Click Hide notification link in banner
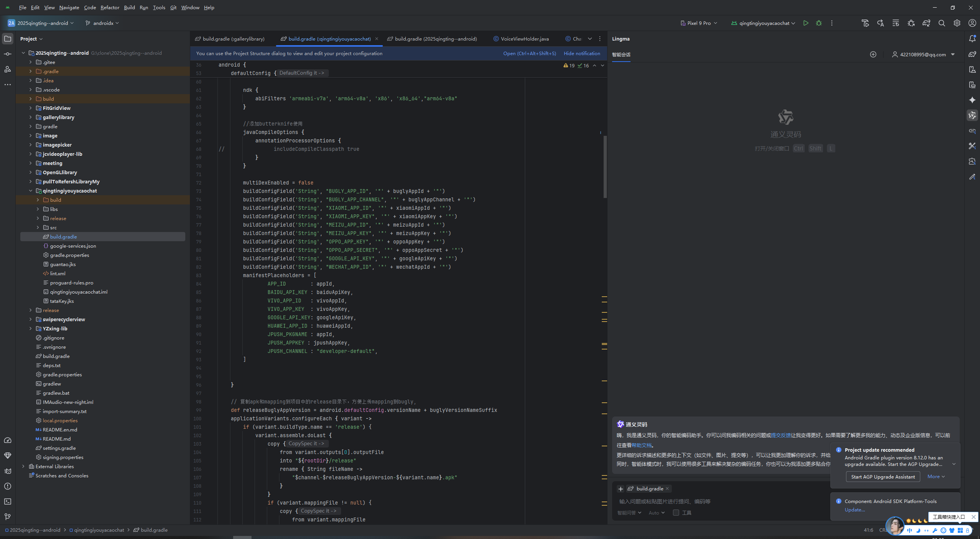Screen dimensions: 980x539 pos(582,53)
